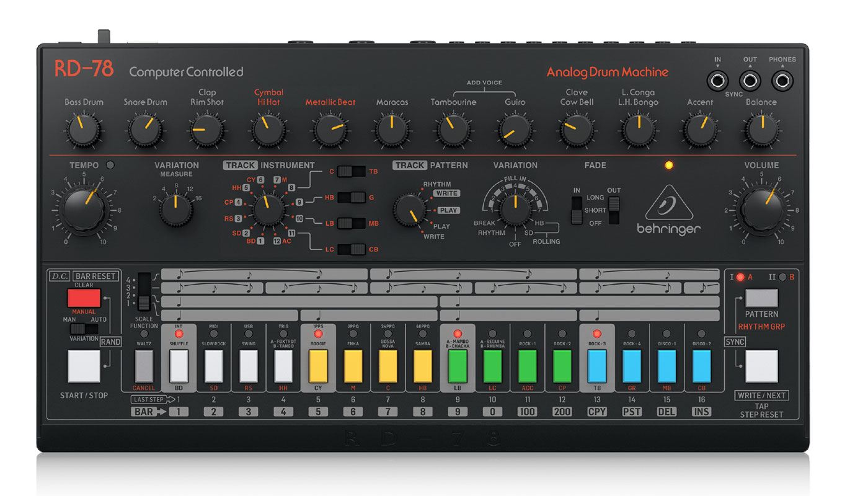The image size is (868, 496).
Task: Flip the MAN / AUTO variation switch
Action: point(84,329)
